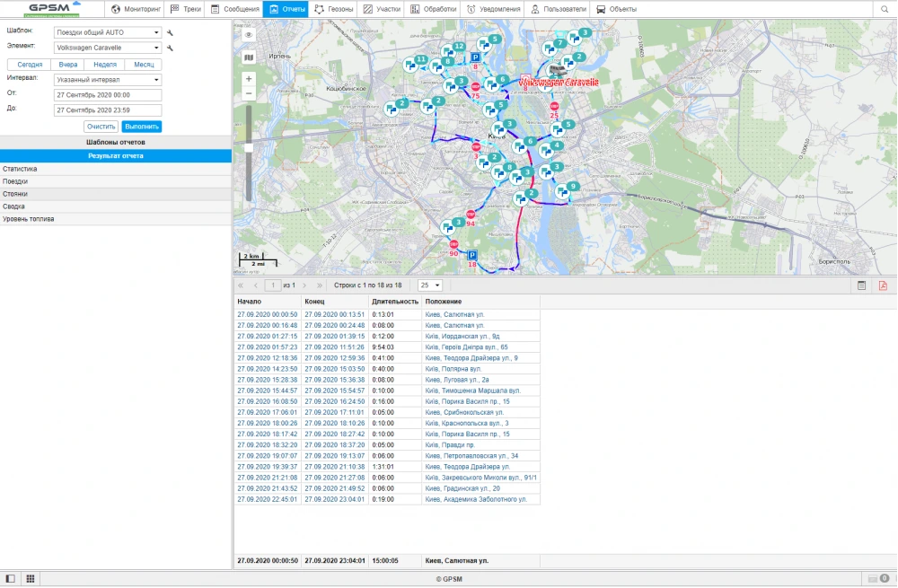Image resolution: width=898 pixels, height=588 pixels.
Task: Click the map zoom slider handle
Action: (x=249, y=148)
